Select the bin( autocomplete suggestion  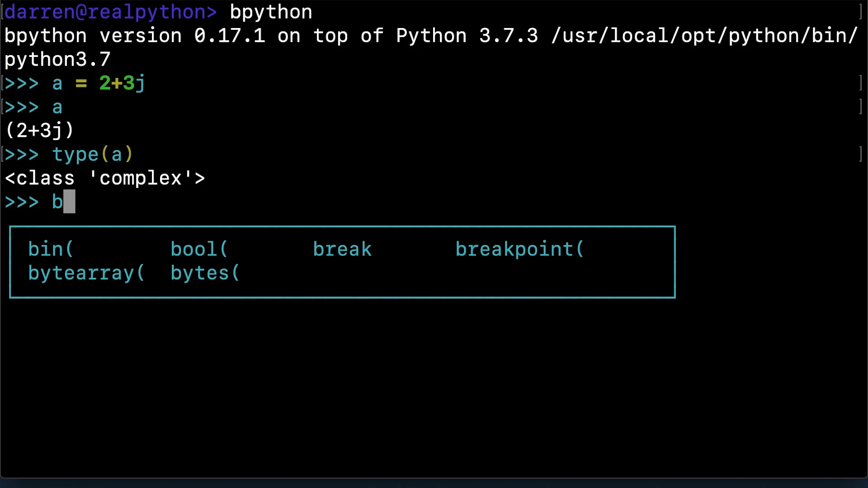pyautogui.click(x=50, y=249)
